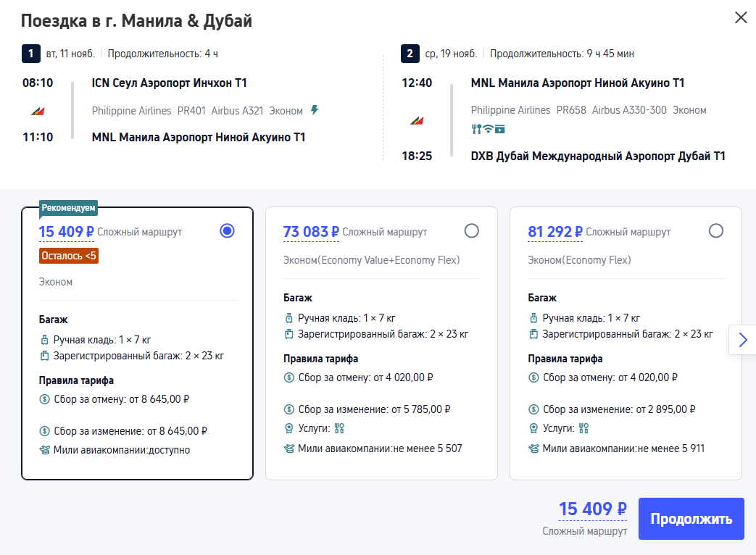Select the 81 292 ₽ fare radio button

716,231
